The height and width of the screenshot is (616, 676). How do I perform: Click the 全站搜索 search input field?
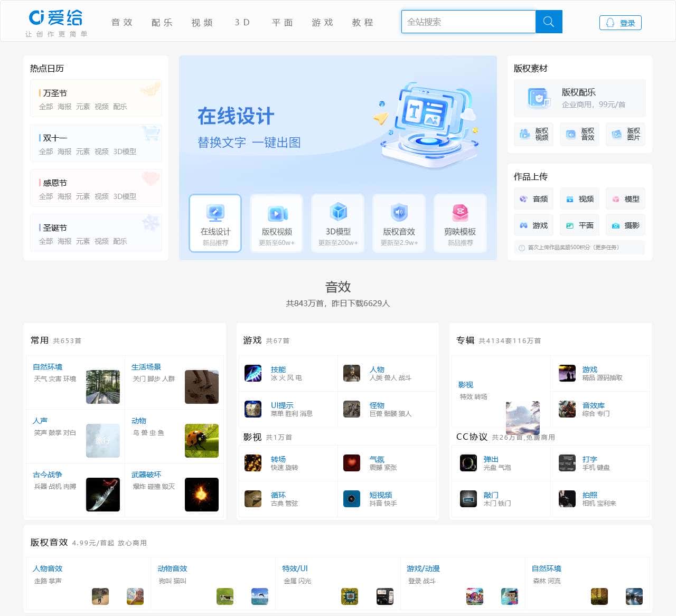(468, 22)
